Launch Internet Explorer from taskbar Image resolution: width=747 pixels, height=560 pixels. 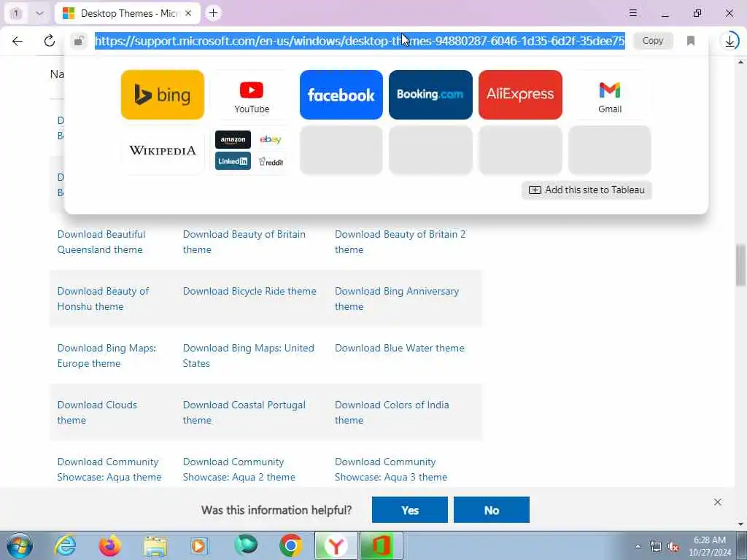click(x=65, y=545)
